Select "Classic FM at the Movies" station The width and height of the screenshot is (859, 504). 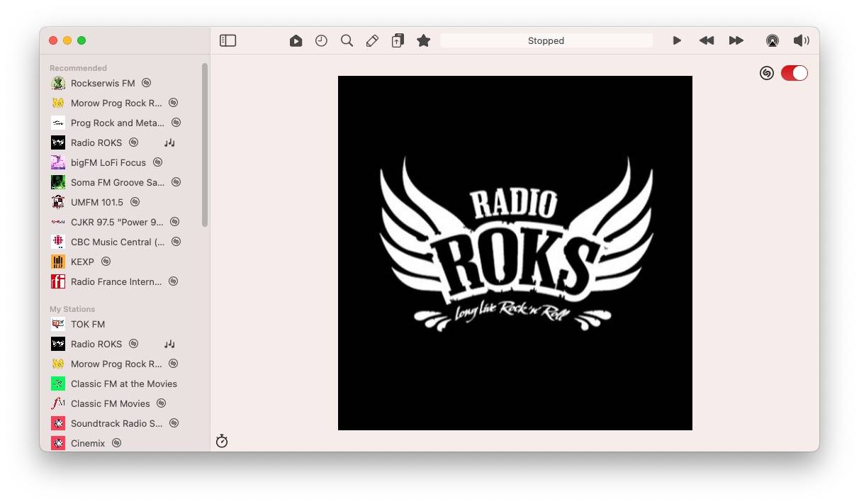coord(124,383)
